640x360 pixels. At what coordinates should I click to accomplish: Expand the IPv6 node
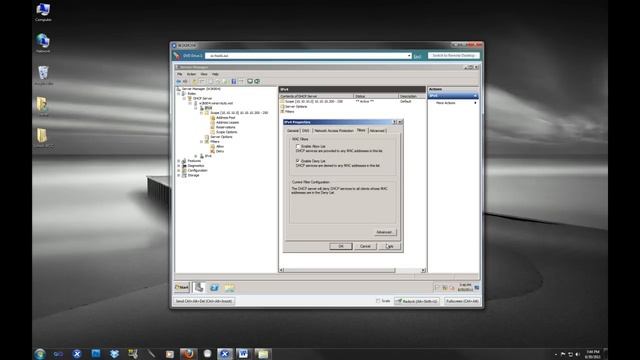[196, 156]
